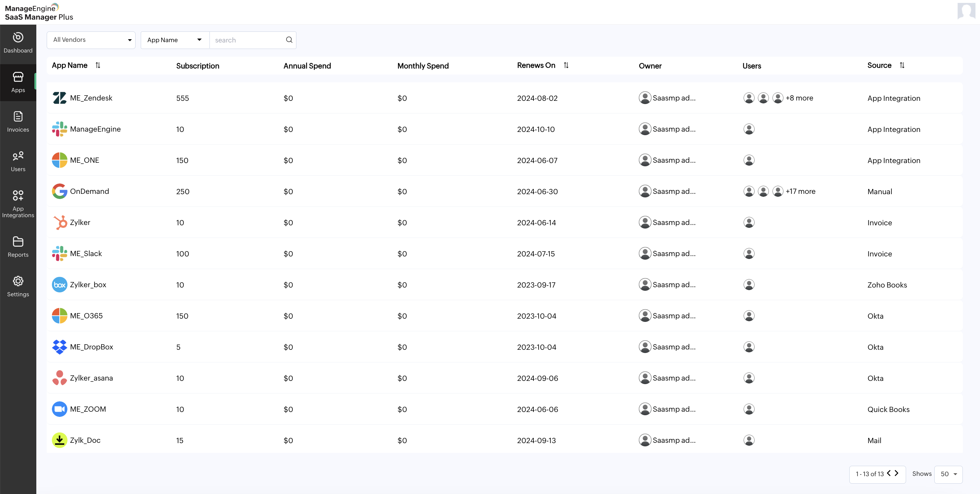980x494 pixels.
Task: Open the profile avatar at top right
Action: tap(966, 11)
